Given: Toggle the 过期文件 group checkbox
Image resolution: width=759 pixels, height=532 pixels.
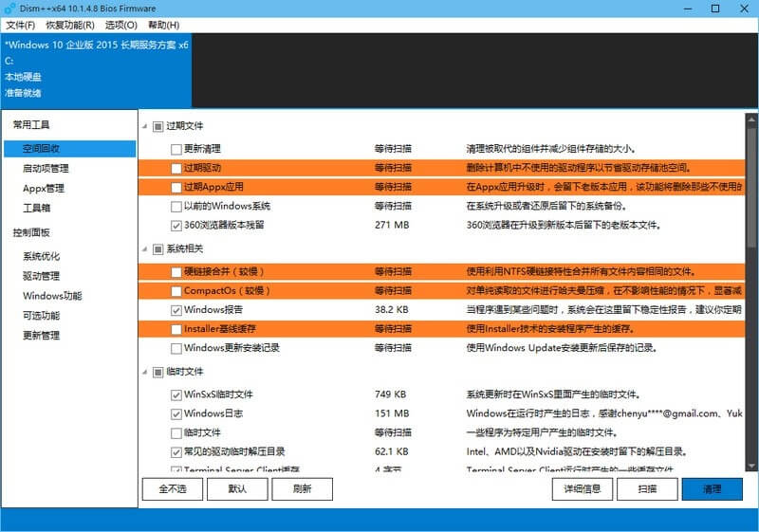Looking at the screenshot, I should pyautogui.click(x=158, y=126).
